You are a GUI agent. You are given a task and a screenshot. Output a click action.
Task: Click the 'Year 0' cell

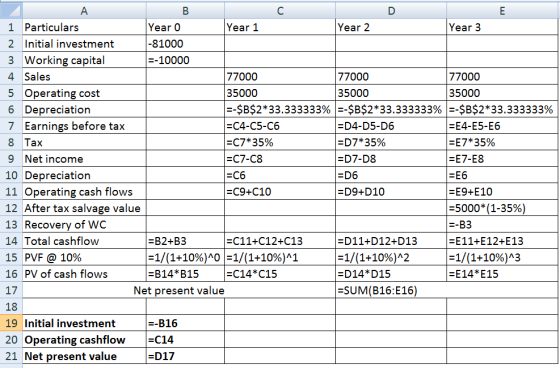pos(185,27)
